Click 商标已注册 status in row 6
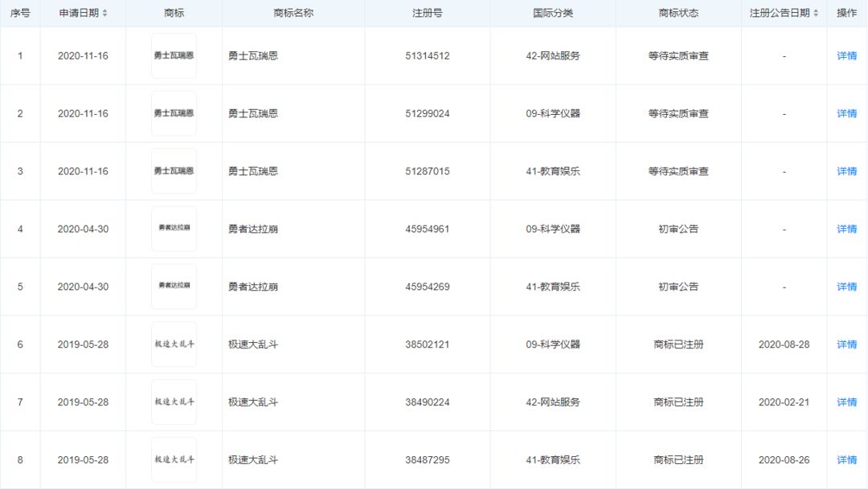 [x=678, y=344]
